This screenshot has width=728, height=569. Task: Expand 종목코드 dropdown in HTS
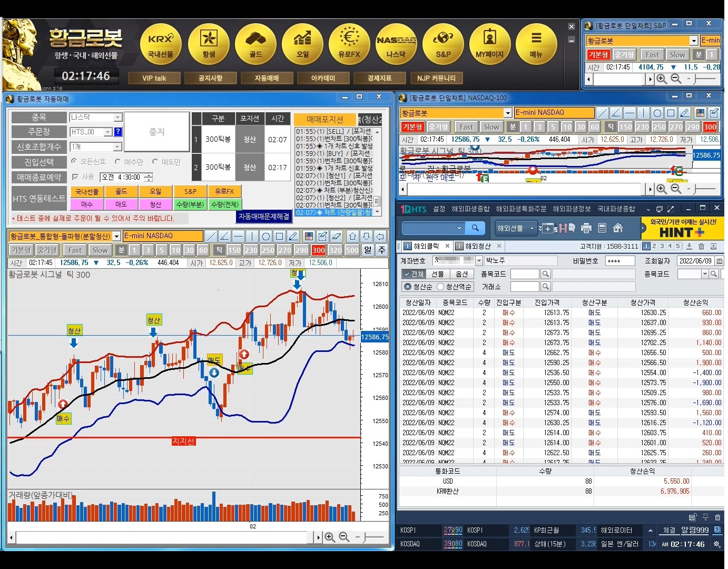click(x=705, y=274)
